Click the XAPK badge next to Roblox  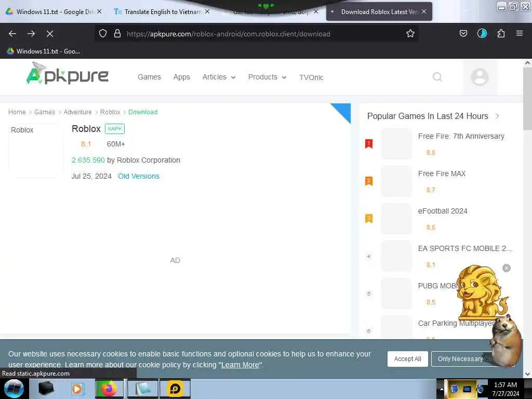tap(115, 129)
